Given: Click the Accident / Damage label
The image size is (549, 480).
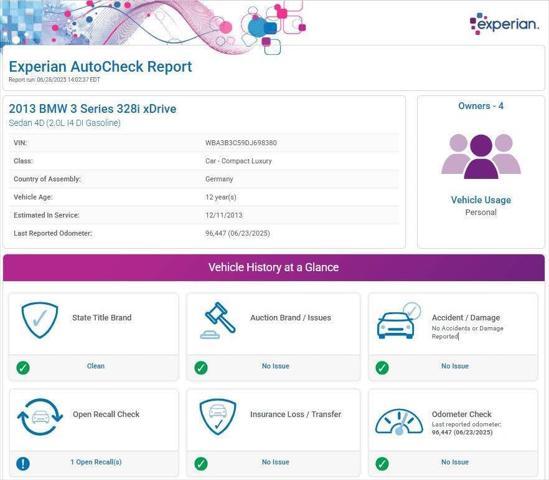Looking at the screenshot, I should [x=466, y=318].
